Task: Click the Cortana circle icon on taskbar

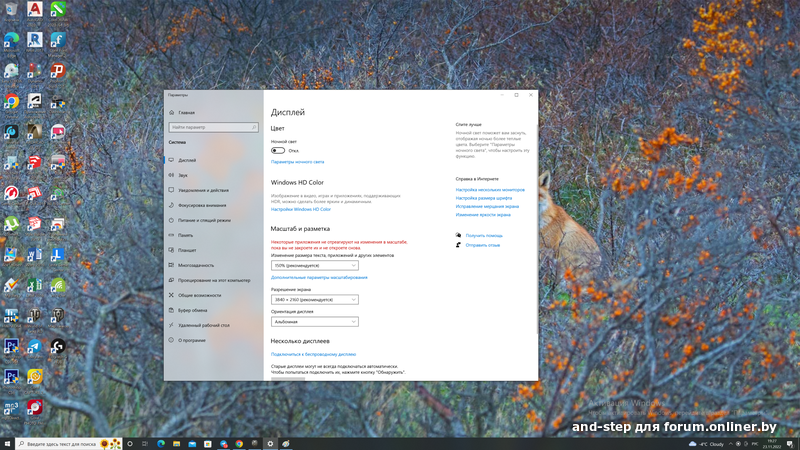Action: point(130,444)
